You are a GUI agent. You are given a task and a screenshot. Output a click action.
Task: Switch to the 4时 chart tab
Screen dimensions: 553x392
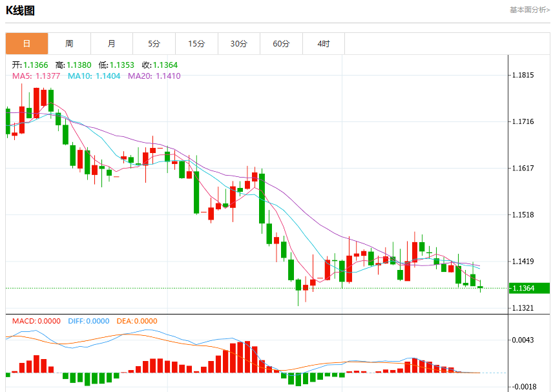tap(324, 44)
